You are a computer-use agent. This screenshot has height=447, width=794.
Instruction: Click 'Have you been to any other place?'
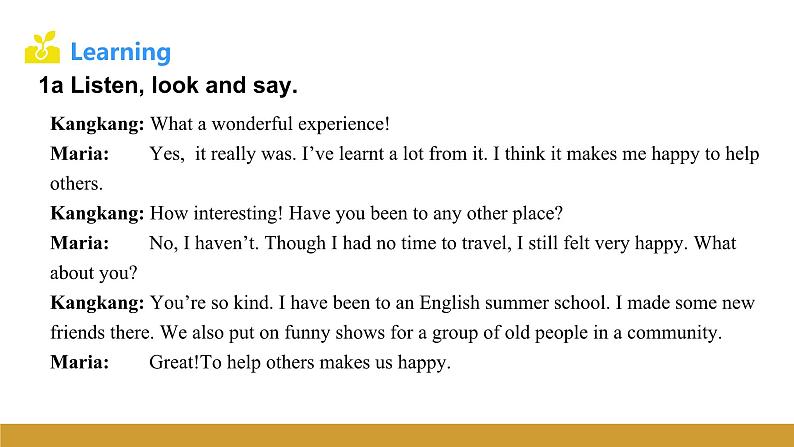coord(425,213)
